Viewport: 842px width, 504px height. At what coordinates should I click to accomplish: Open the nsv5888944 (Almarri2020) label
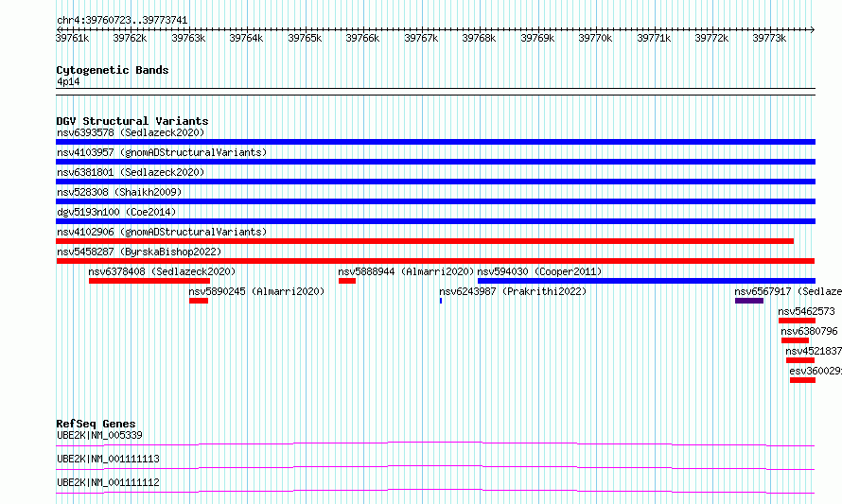click(406, 271)
